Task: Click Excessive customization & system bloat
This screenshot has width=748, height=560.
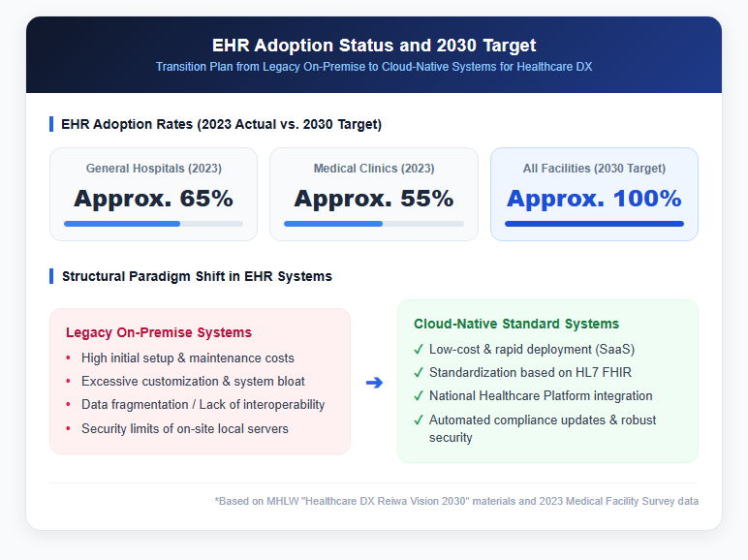Action: point(193,382)
